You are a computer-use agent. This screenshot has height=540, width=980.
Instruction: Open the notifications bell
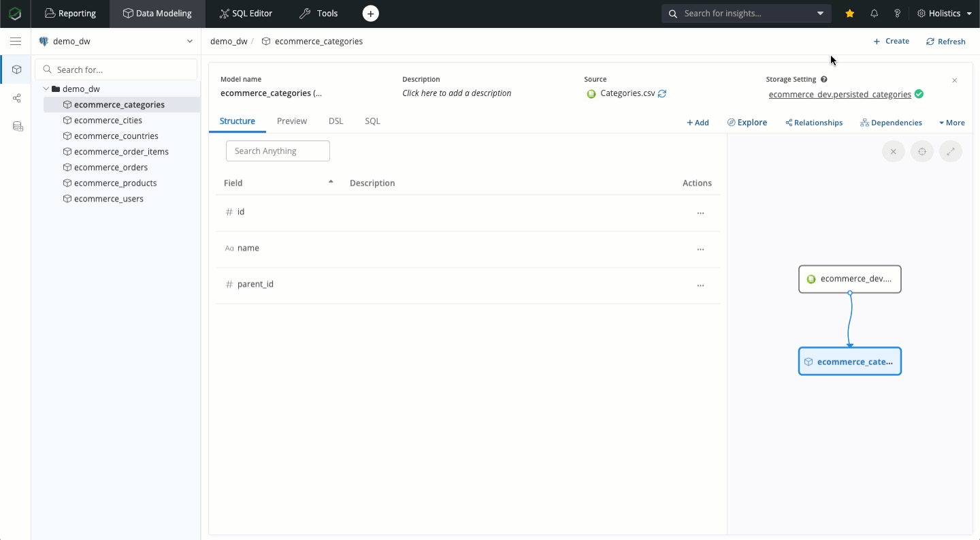[x=875, y=14]
